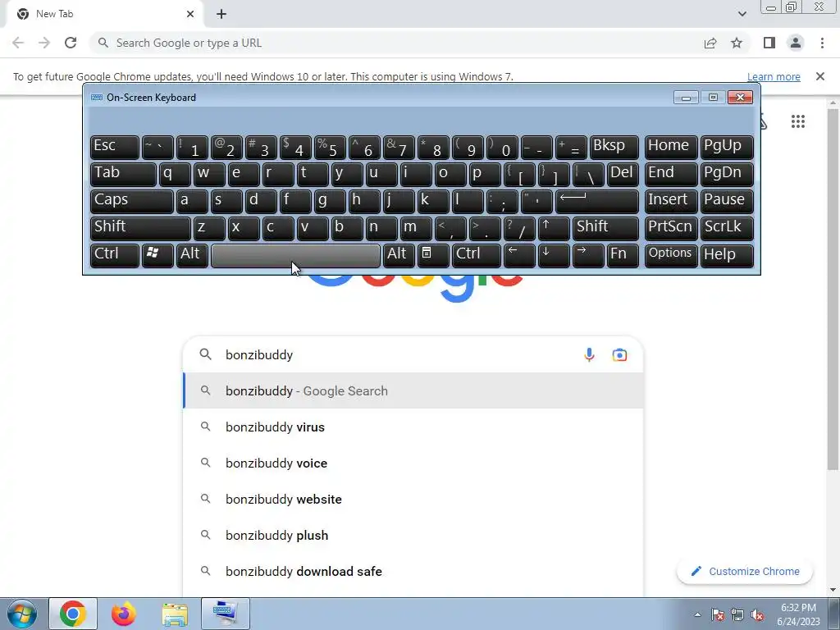The image size is (840, 630).
Task: Dismiss the Windows 7 update notice
Action: [x=819, y=76]
